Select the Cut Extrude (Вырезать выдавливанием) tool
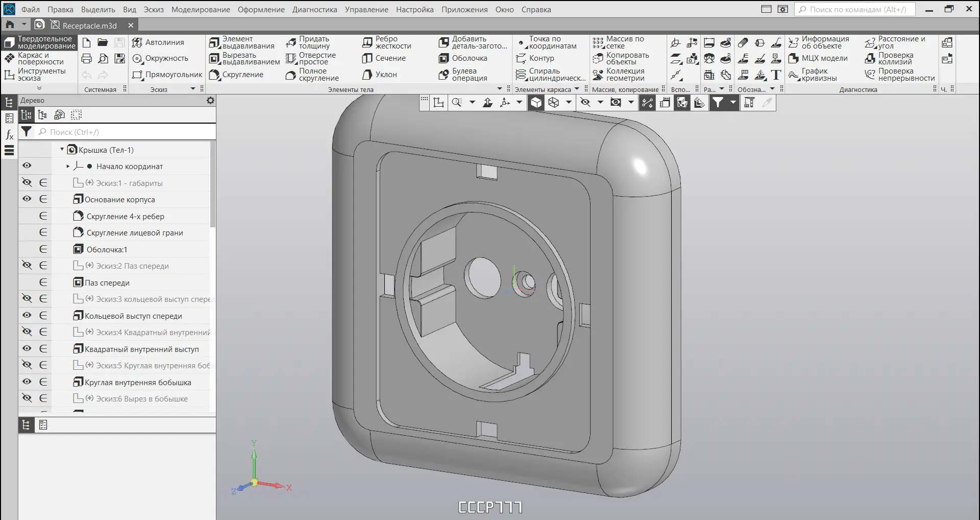The width and height of the screenshot is (980, 520). (x=244, y=58)
